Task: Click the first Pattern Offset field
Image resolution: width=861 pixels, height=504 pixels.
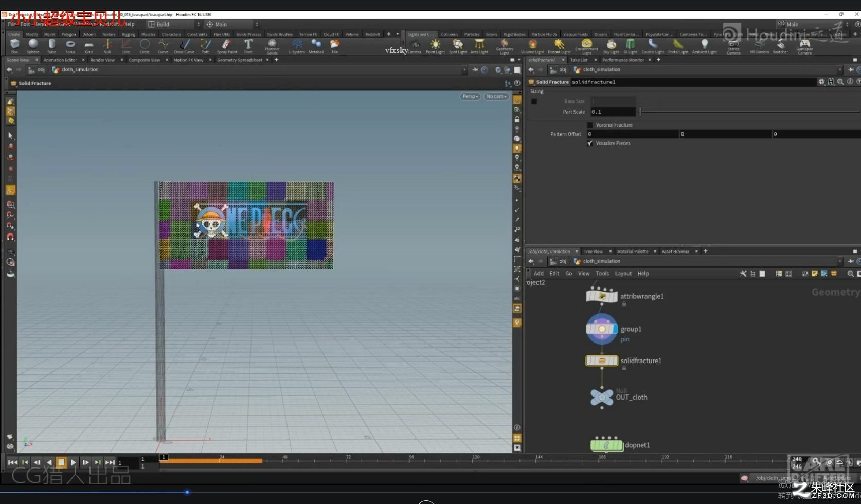Action: pos(633,134)
